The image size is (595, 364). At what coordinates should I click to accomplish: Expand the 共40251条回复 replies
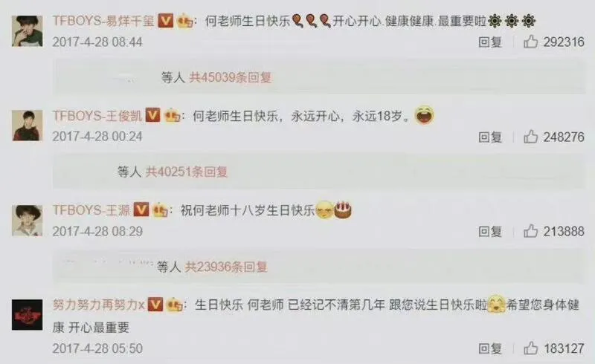tap(187, 172)
